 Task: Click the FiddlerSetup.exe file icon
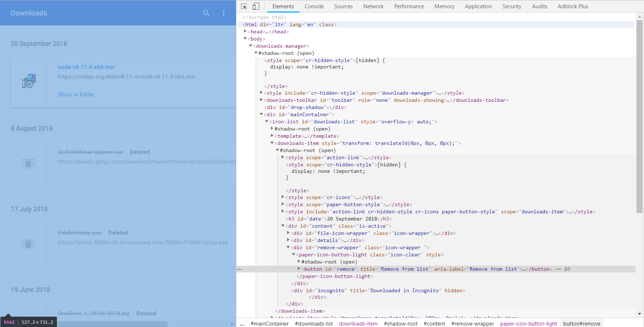coord(28,245)
